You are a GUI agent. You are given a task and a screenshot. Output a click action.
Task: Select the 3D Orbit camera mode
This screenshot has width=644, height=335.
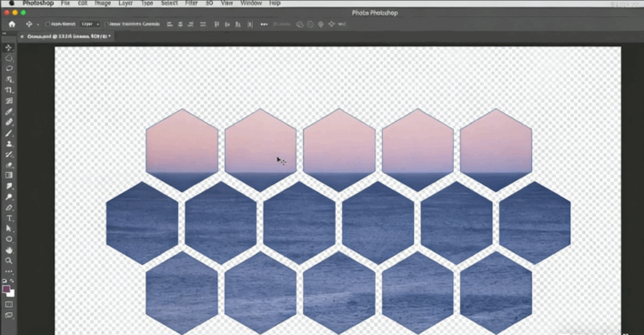(x=300, y=25)
